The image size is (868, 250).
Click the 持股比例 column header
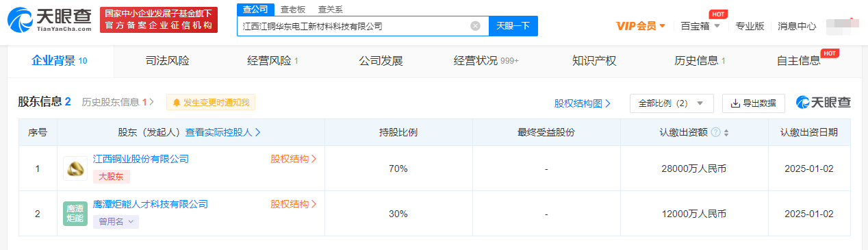click(x=398, y=132)
